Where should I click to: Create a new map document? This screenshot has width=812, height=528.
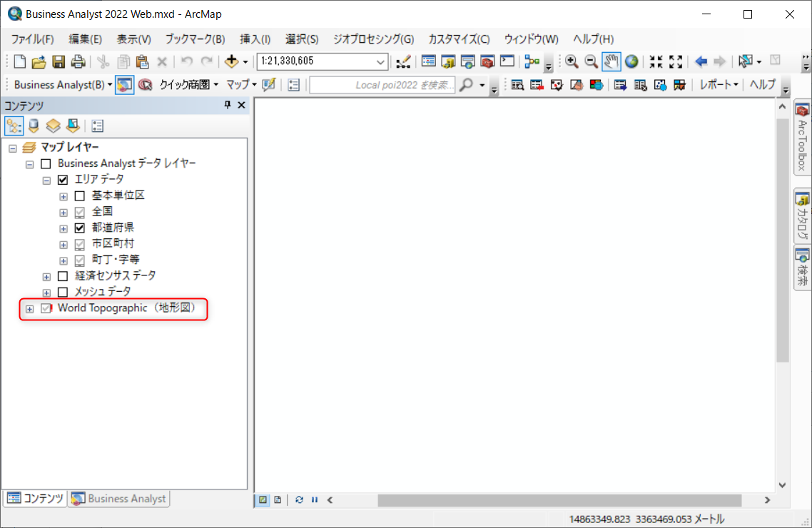click(20, 61)
